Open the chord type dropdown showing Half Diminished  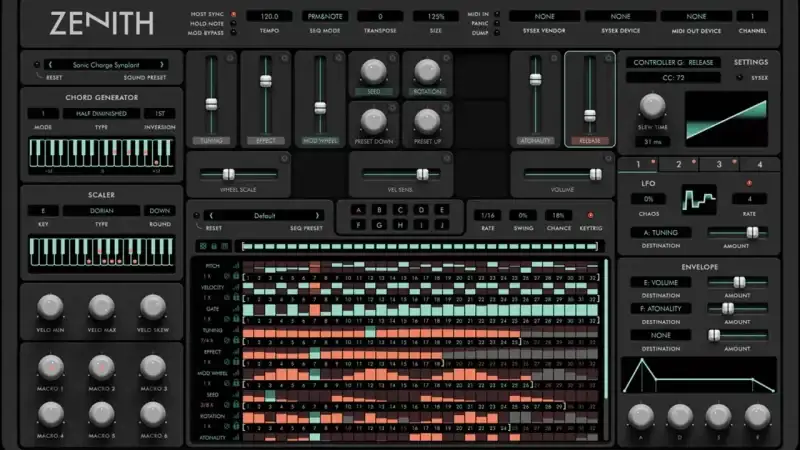point(101,113)
